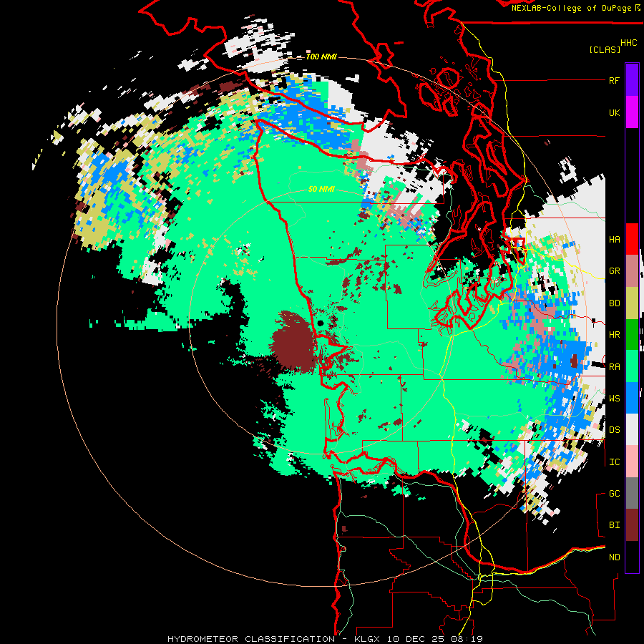
Task: Click the red HA legend swatch
Action: point(632,239)
